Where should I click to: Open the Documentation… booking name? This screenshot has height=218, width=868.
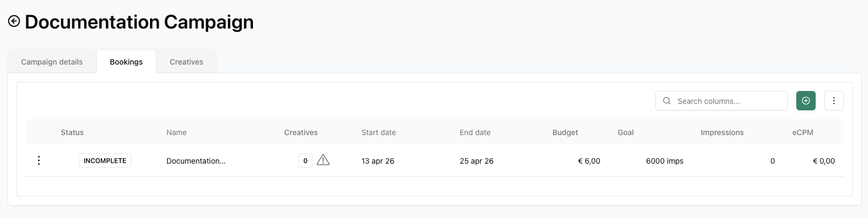pos(196,161)
